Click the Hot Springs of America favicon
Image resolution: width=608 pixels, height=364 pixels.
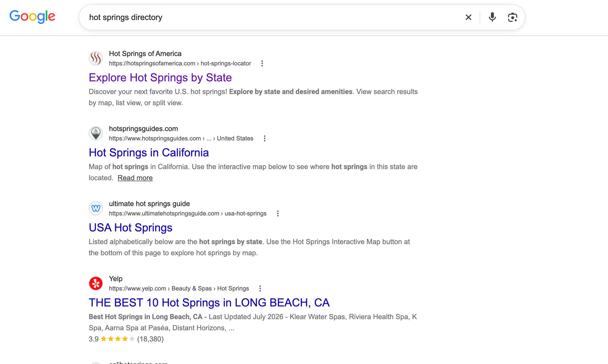click(96, 58)
